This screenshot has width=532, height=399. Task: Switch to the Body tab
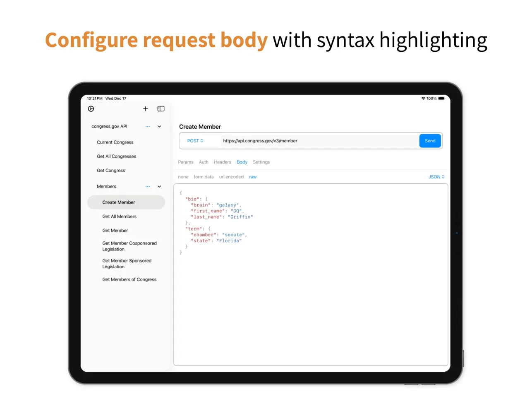(x=242, y=162)
